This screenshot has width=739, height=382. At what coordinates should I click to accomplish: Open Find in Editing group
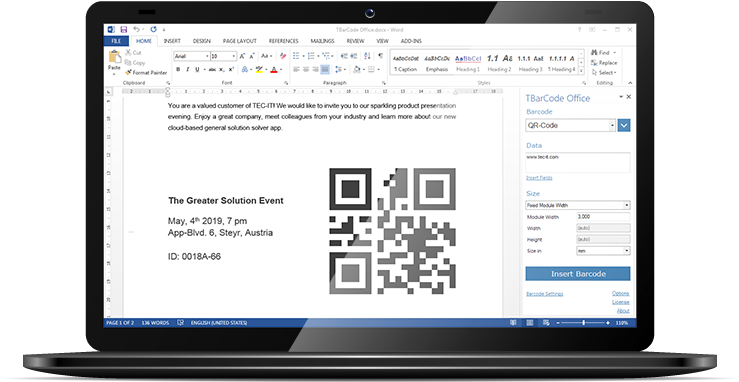pos(600,52)
